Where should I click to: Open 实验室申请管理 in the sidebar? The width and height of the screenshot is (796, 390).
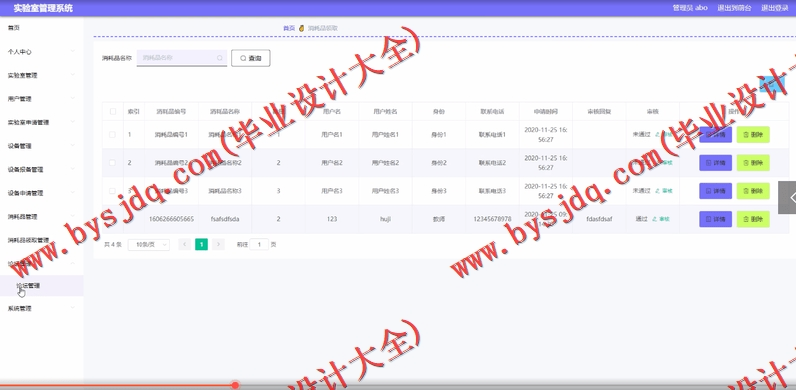pos(28,122)
